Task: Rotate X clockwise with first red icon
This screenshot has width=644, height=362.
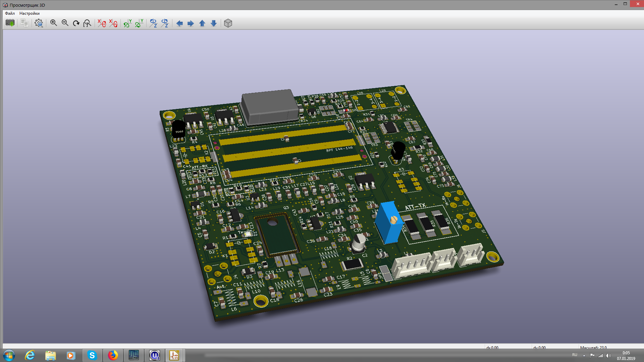Action: point(102,23)
